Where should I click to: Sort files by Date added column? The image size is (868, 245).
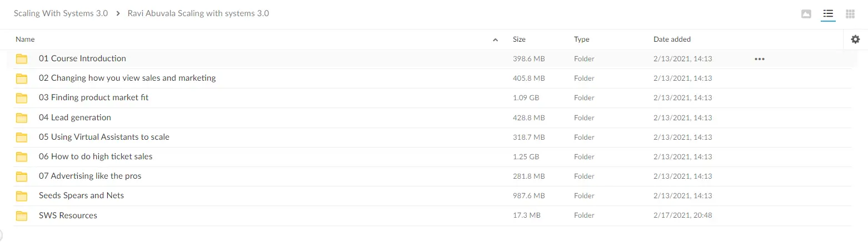pyautogui.click(x=672, y=40)
